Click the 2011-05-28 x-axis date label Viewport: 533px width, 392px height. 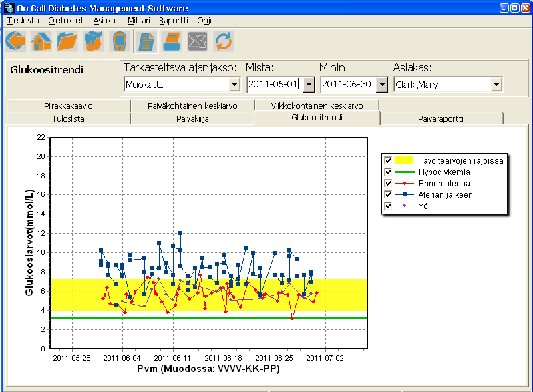(71, 358)
